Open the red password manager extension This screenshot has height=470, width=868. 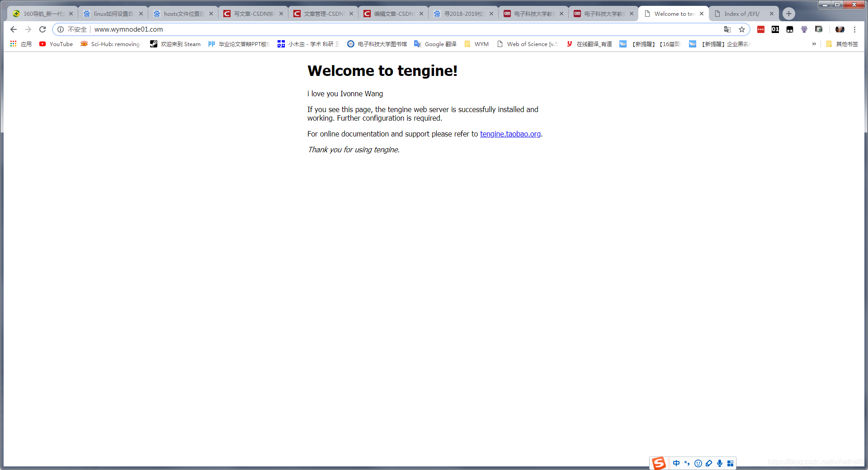click(761, 29)
